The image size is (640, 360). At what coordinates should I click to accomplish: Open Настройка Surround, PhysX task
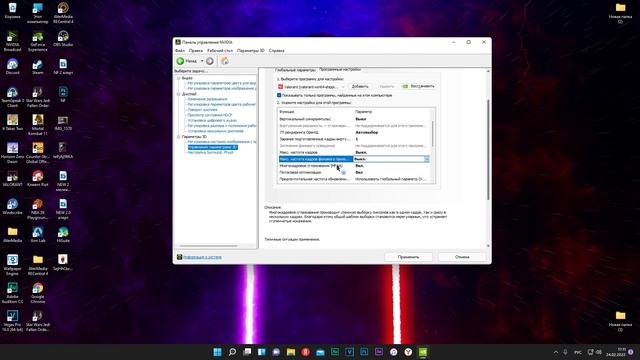click(210, 152)
